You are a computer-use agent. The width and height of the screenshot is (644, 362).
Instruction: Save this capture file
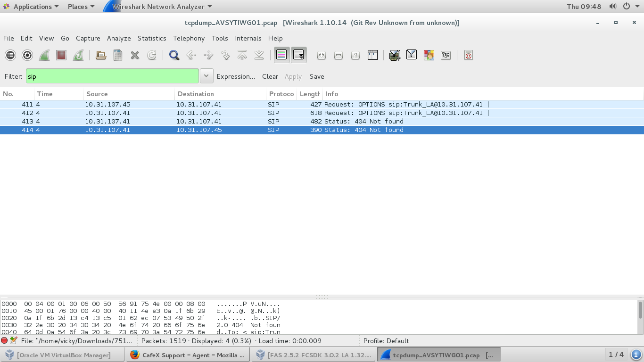click(x=118, y=55)
